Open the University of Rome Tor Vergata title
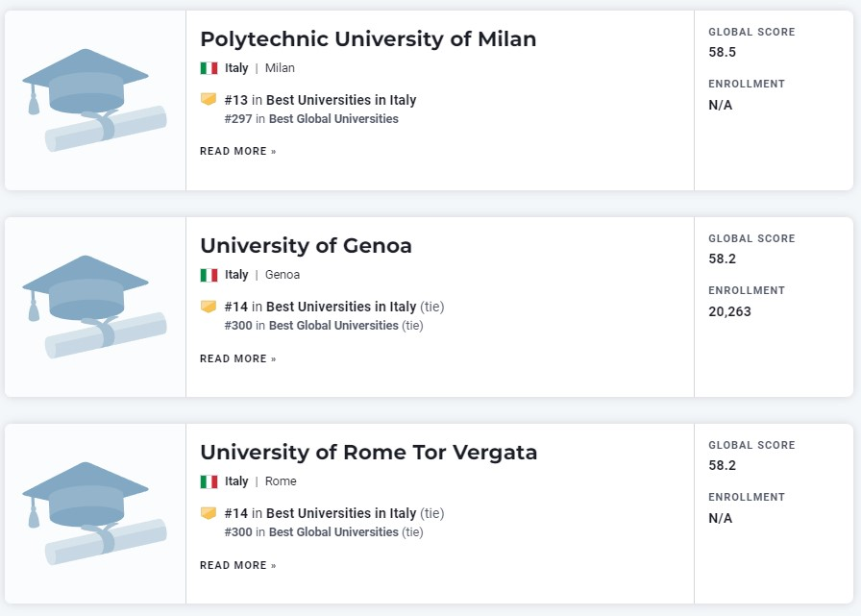 tap(368, 453)
